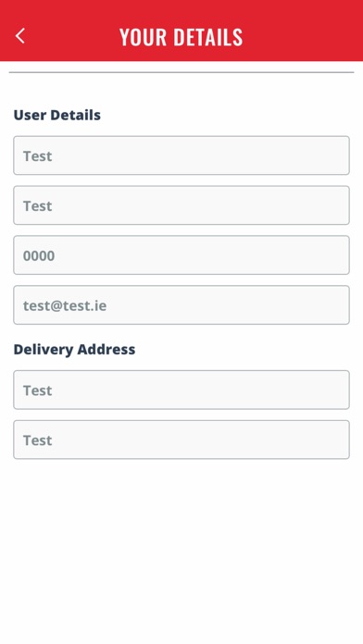Tap the blank white area below the address fields
This screenshot has height=644, width=363.
(x=181, y=551)
